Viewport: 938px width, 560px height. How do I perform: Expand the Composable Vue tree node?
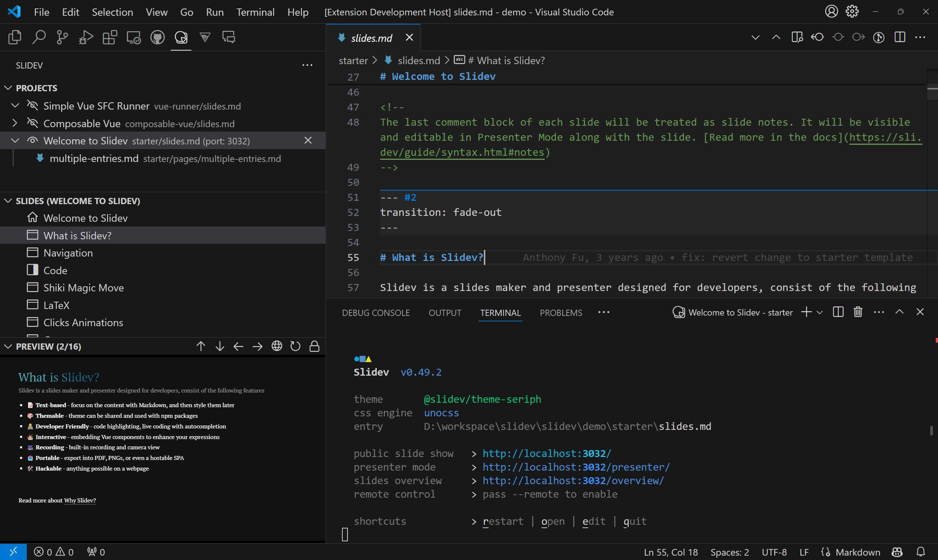[14, 123]
